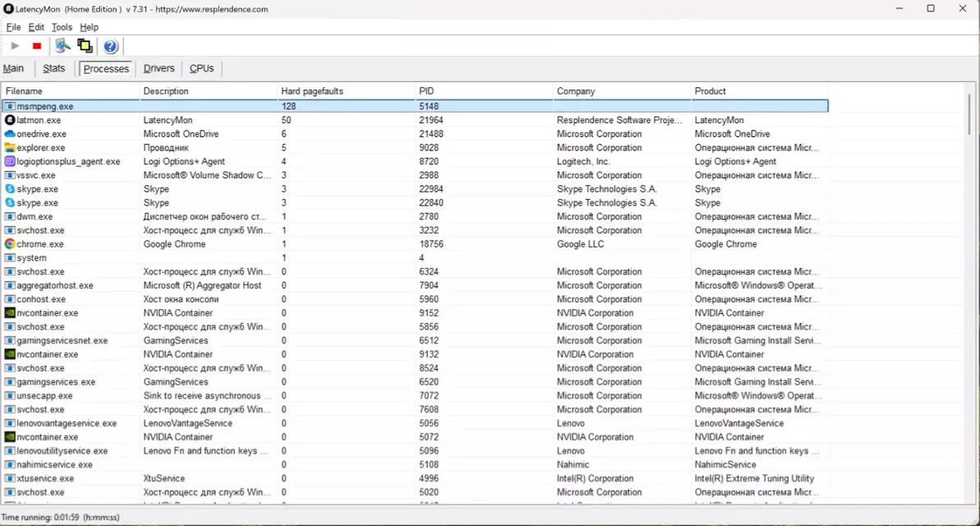Select the unsecapp.exe filename

pyautogui.click(x=44, y=395)
